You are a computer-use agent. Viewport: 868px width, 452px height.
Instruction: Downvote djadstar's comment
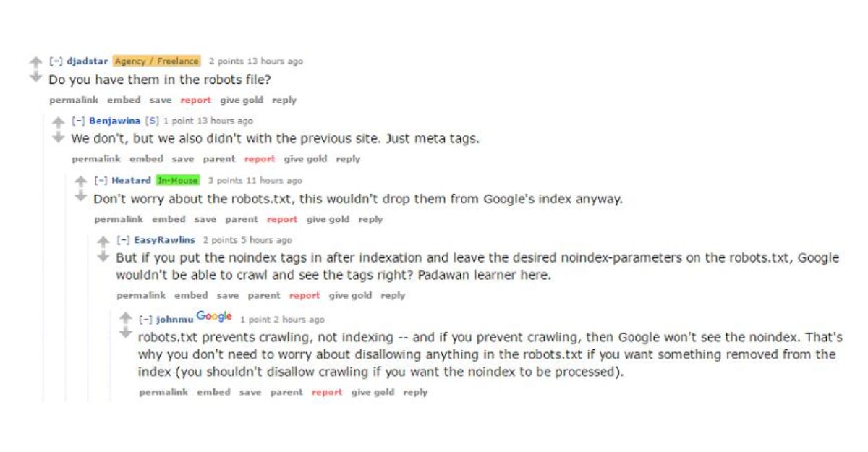pos(35,77)
